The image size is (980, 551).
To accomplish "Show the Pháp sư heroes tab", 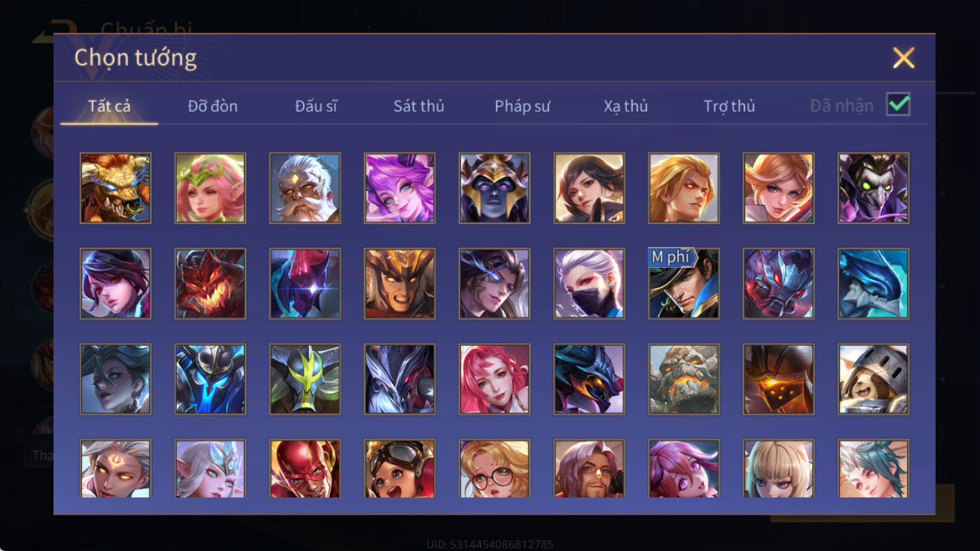I will tap(522, 106).
